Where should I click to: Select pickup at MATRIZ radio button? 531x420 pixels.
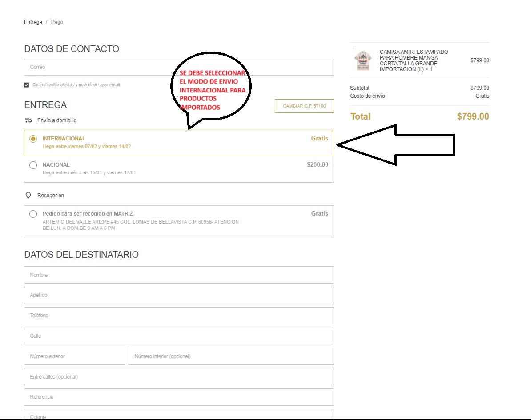33,214
